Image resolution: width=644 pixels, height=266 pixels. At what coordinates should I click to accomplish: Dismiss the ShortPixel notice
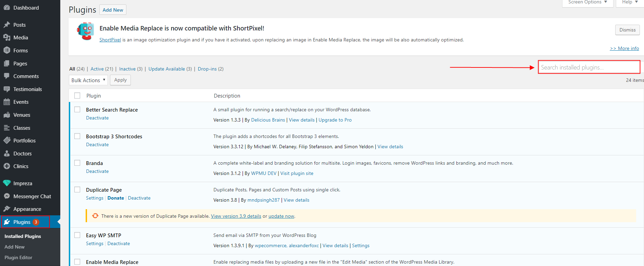pyautogui.click(x=628, y=30)
